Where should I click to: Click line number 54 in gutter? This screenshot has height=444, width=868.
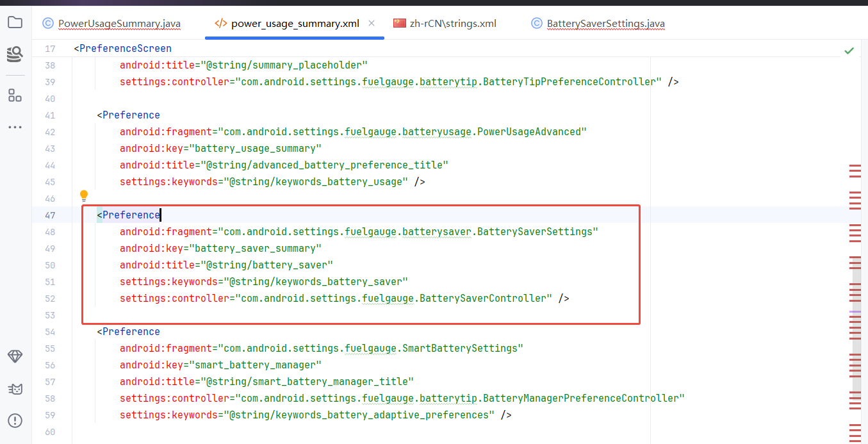click(50, 332)
